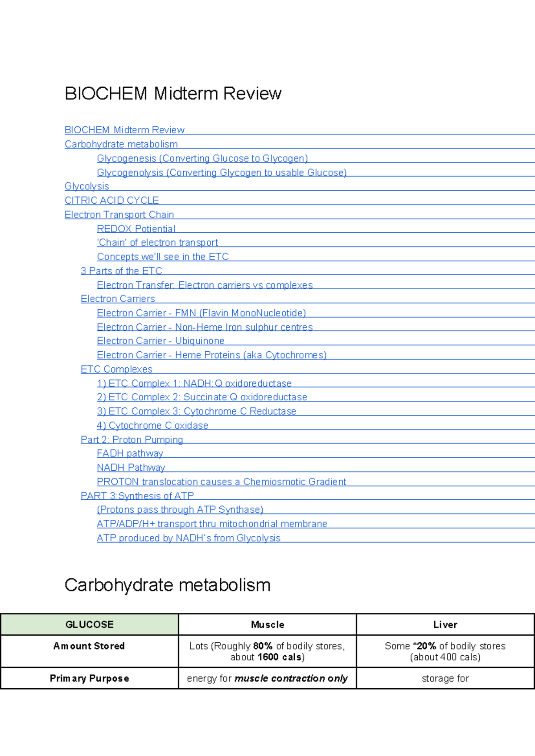Image resolution: width=535 pixels, height=756 pixels.
Task: Open '1) ETC Complex 1: NADH:Q oxidoreductase'
Action: pos(194,383)
